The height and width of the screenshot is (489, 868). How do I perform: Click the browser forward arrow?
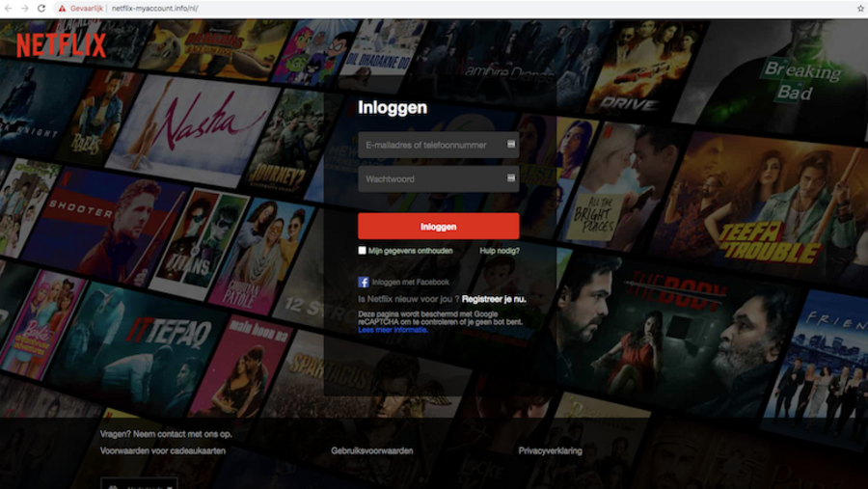[x=25, y=9]
